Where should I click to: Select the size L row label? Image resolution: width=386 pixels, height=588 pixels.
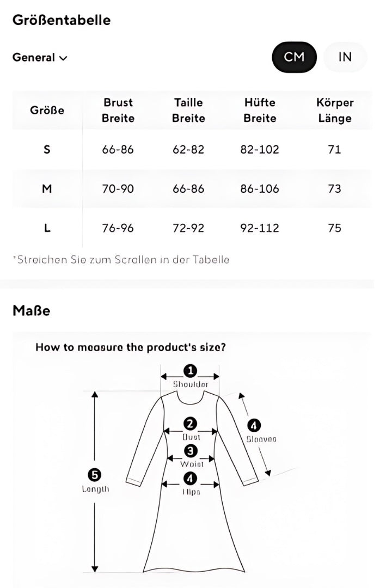pyautogui.click(x=47, y=228)
